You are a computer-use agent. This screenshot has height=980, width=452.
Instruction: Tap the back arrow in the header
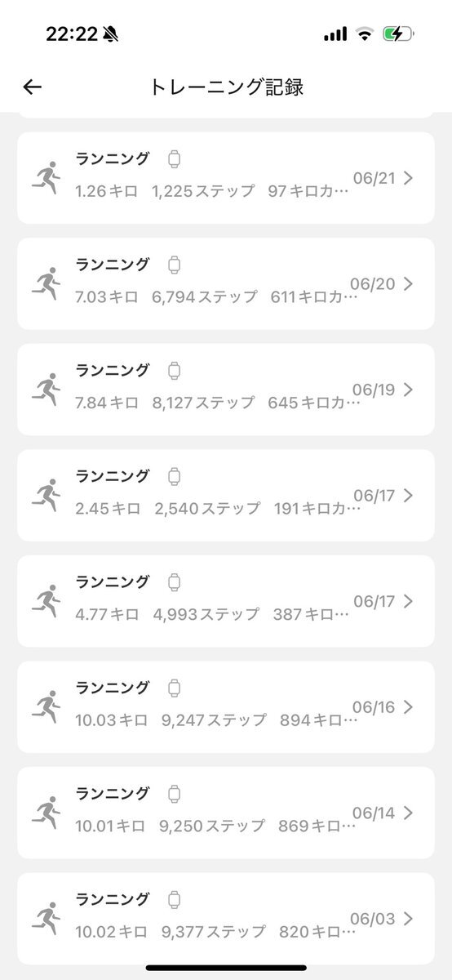click(x=32, y=87)
